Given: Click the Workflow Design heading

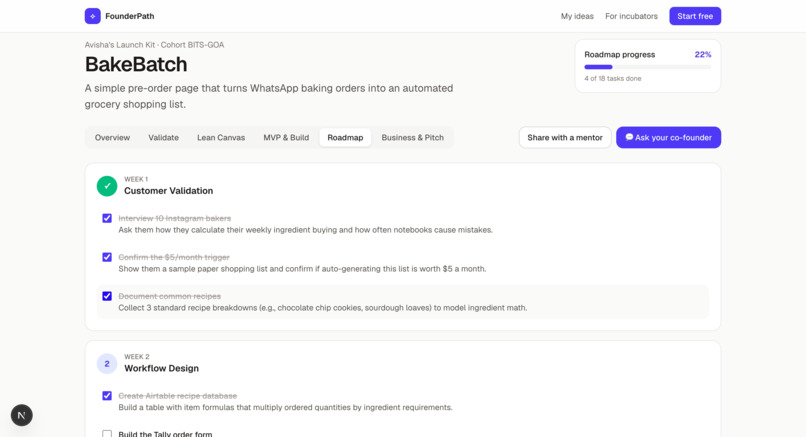Looking at the screenshot, I should click(161, 368).
